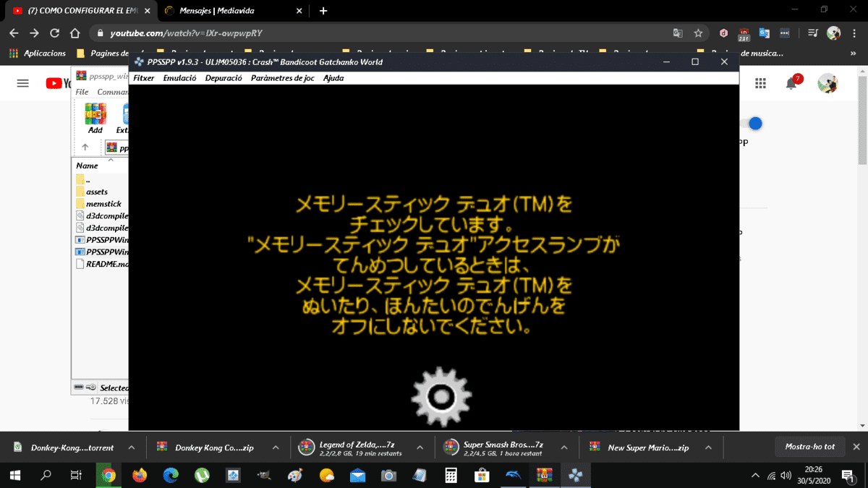Open the Ajuda menu in PPSSPP
This screenshot has height=488, width=868.
333,78
